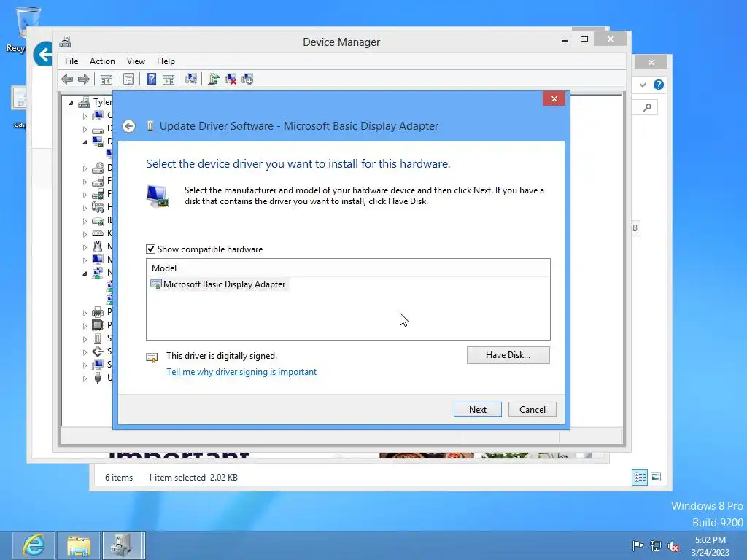
Task: Collapse the Tyler root computer node
Action: [x=71, y=102]
